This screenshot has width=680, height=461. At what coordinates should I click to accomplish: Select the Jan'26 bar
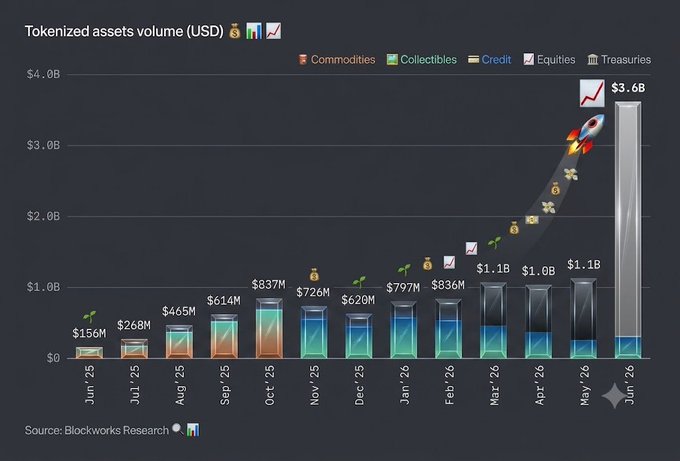[x=404, y=330]
